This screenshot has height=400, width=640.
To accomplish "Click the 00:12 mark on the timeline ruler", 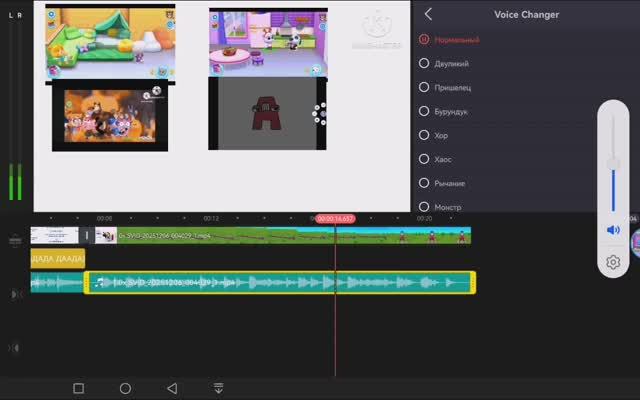I will coord(211,219).
